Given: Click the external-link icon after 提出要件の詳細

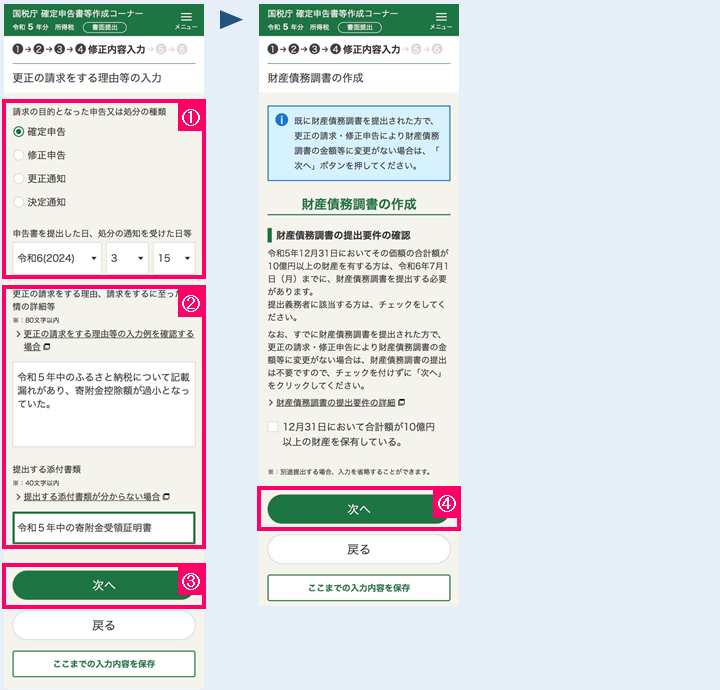Looking at the screenshot, I should 401,403.
